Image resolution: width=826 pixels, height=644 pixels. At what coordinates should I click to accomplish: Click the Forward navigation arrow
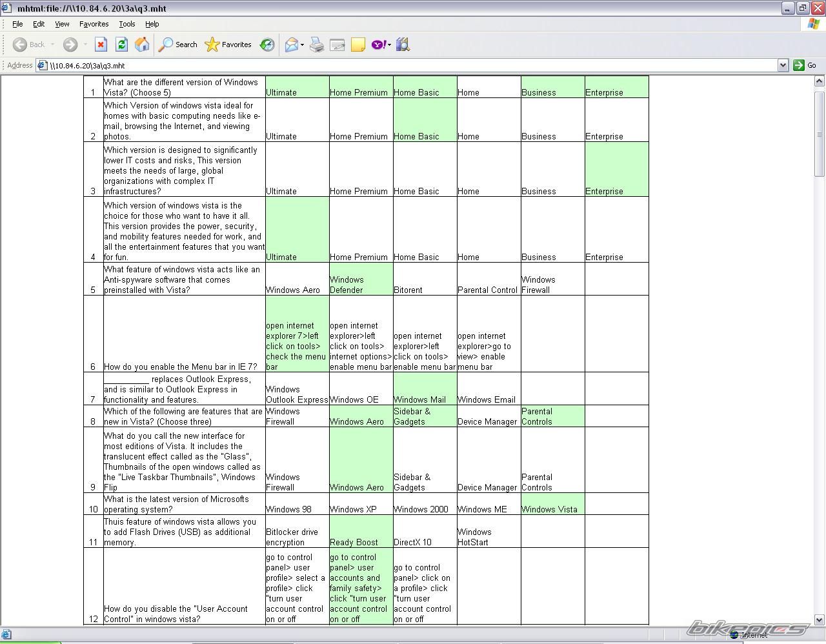70,45
